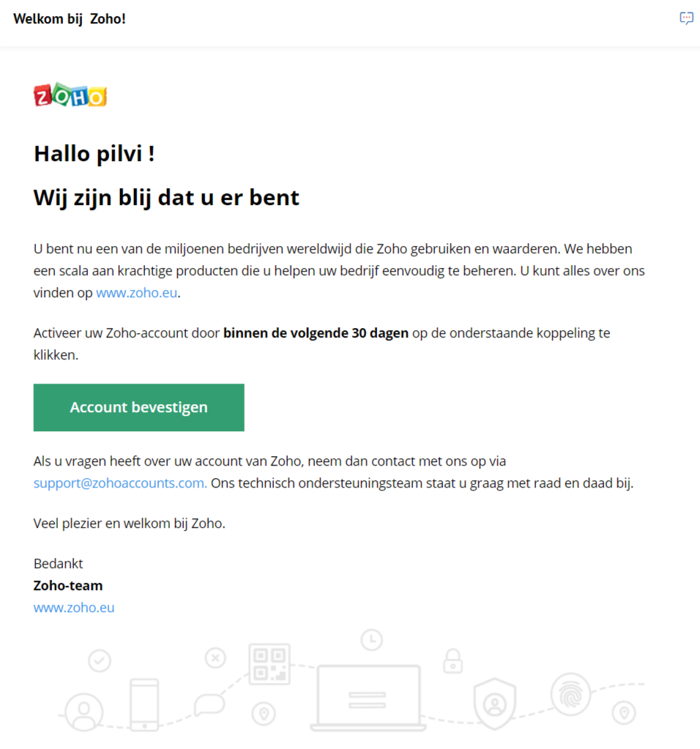
Task: Click the clock icon above the laptop
Action: pyautogui.click(x=372, y=640)
